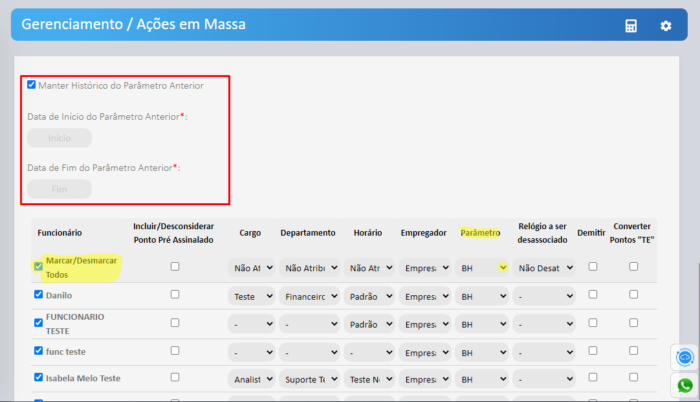Screen dimensions: 700x402
Task: Uncheck the Danilo employee checkbox
Action: (38, 295)
